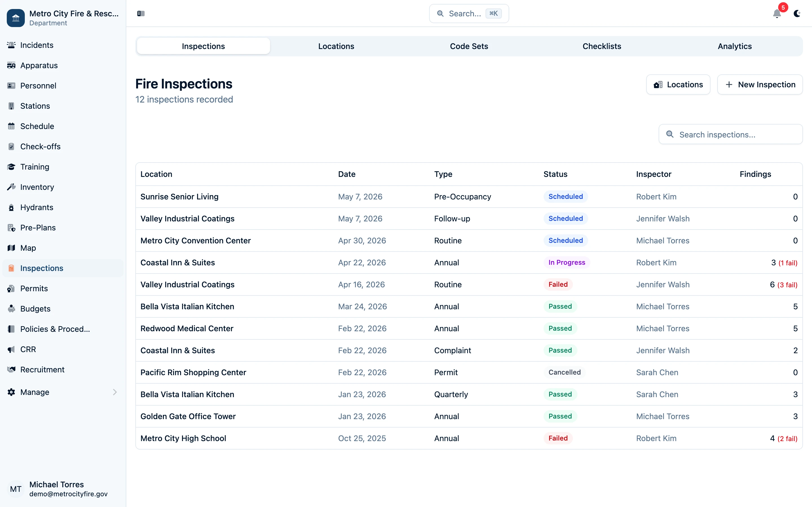Click the New Inspection button
The width and height of the screenshot is (812, 507).
point(760,84)
